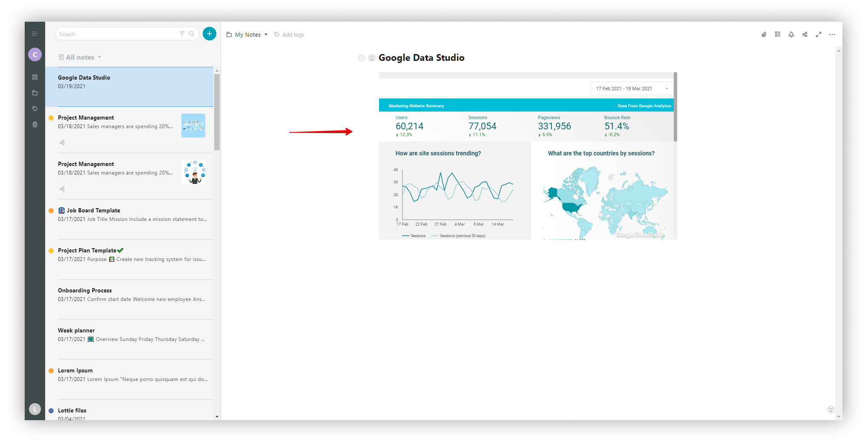Create a new note with plus button
868x441 pixels.
point(210,34)
